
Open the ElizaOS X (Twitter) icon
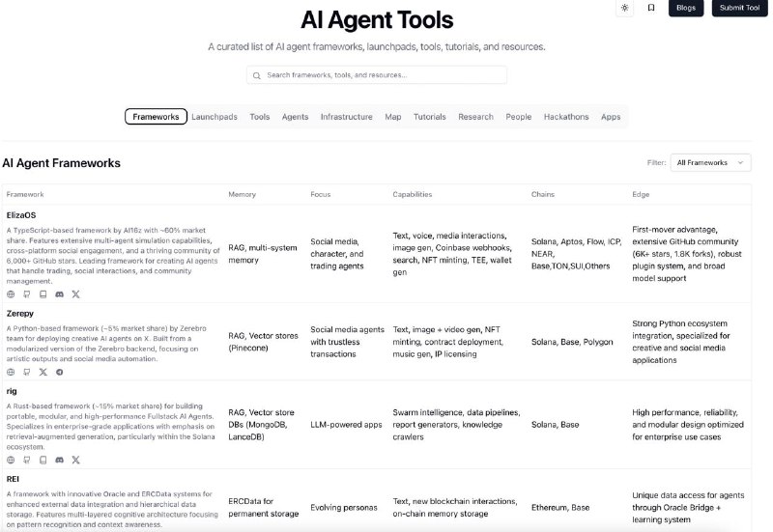coord(76,294)
